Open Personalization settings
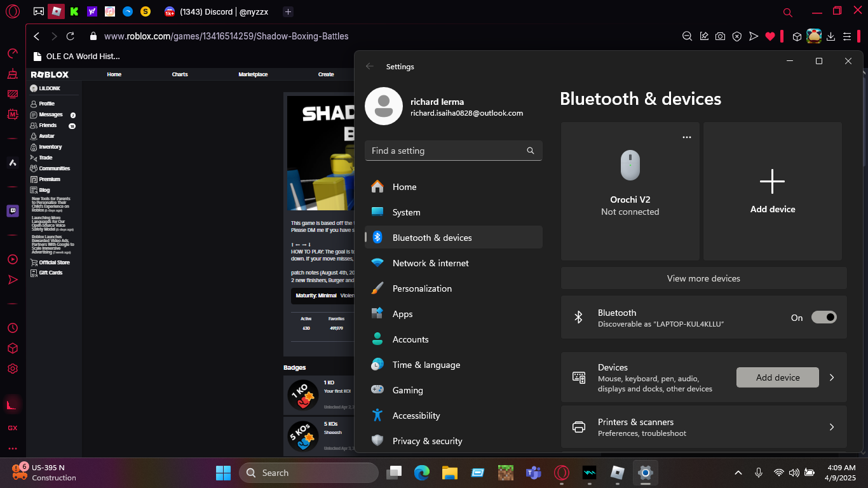Screen dimensions: 868x488 454,288
